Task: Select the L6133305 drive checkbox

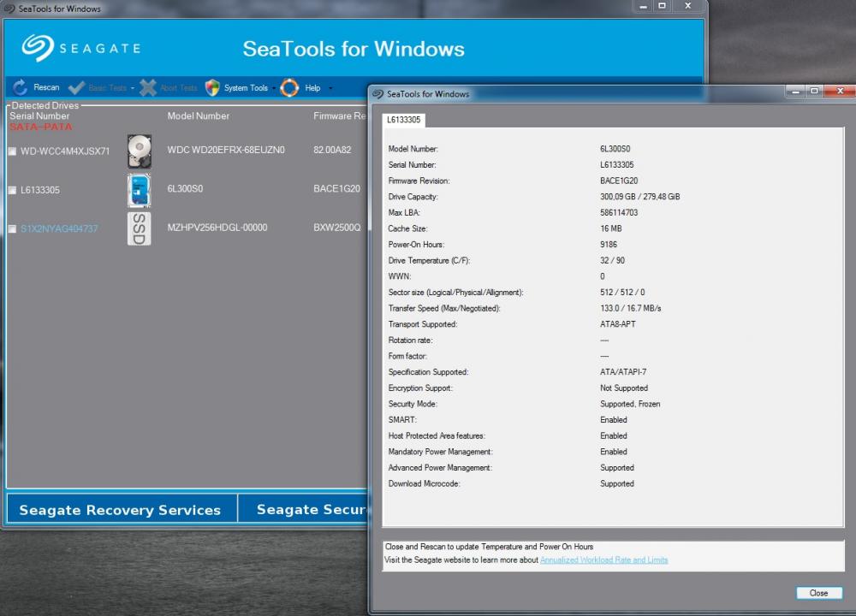Action: [x=12, y=190]
